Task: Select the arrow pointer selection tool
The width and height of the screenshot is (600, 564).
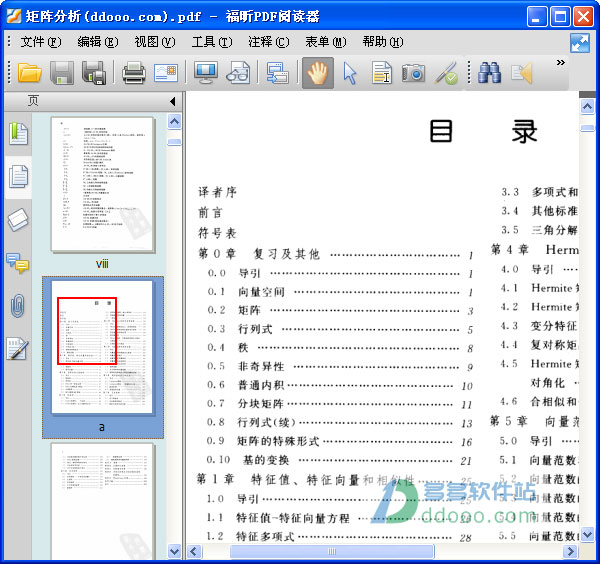Action: tap(349, 73)
